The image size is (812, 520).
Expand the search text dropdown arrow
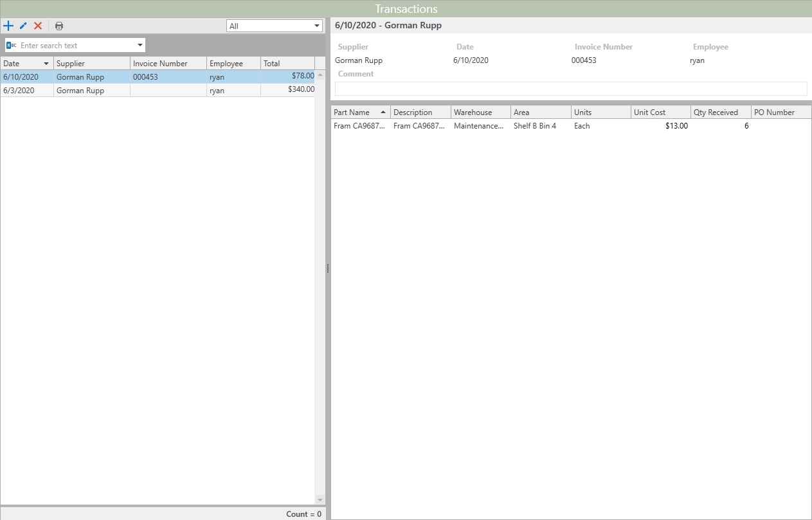(140, 45)
